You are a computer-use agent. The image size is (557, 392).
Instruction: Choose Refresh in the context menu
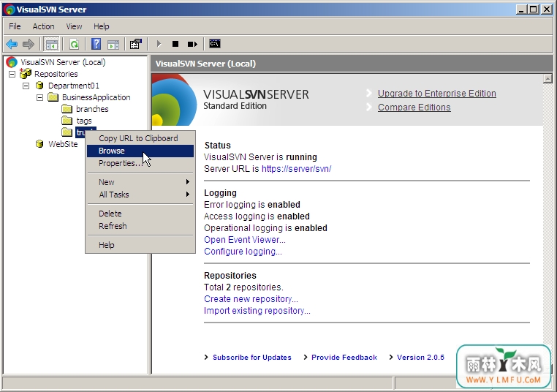tap(140, 226)
